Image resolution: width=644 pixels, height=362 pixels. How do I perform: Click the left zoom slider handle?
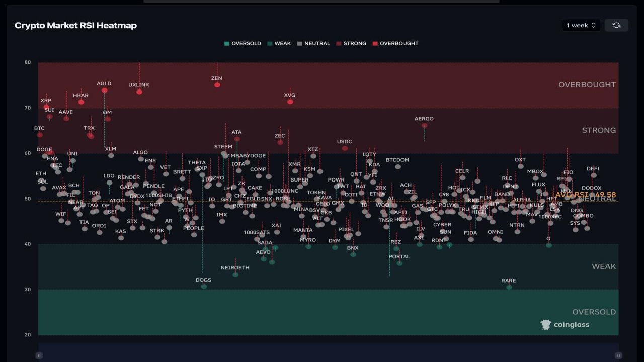(39, 355)
